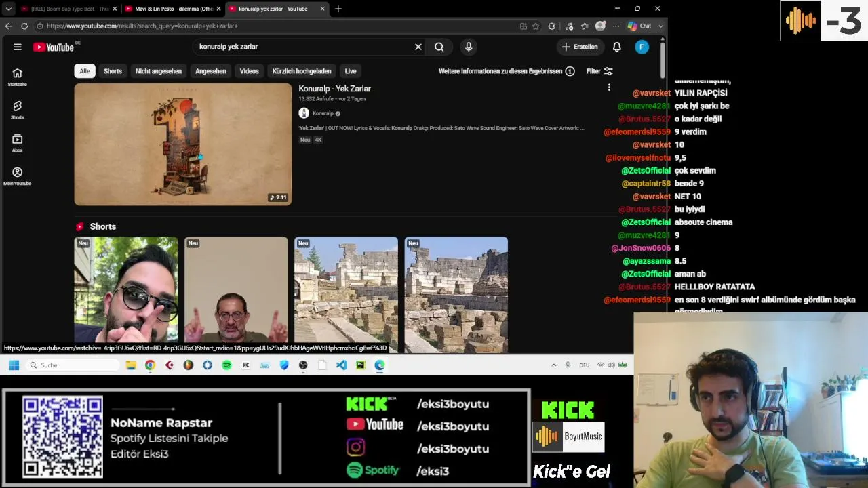Show hidden system tray icons
The image size is (868, 488).
553,365
